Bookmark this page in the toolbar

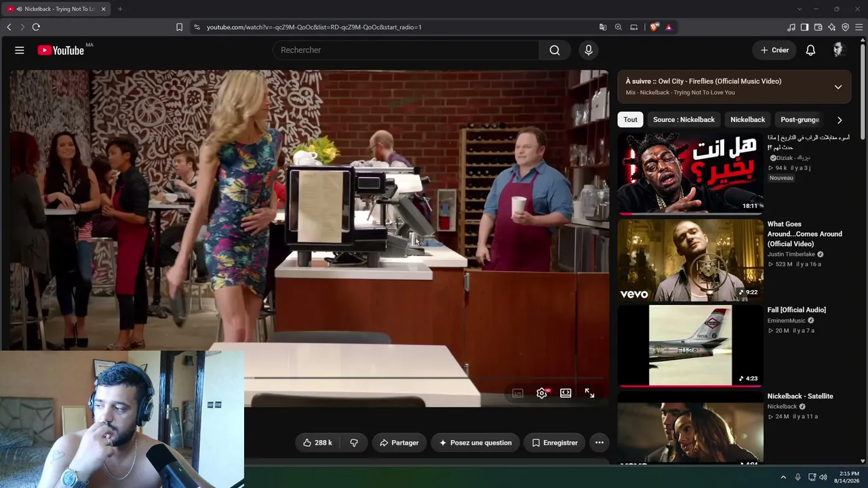(x=179, y=27)
